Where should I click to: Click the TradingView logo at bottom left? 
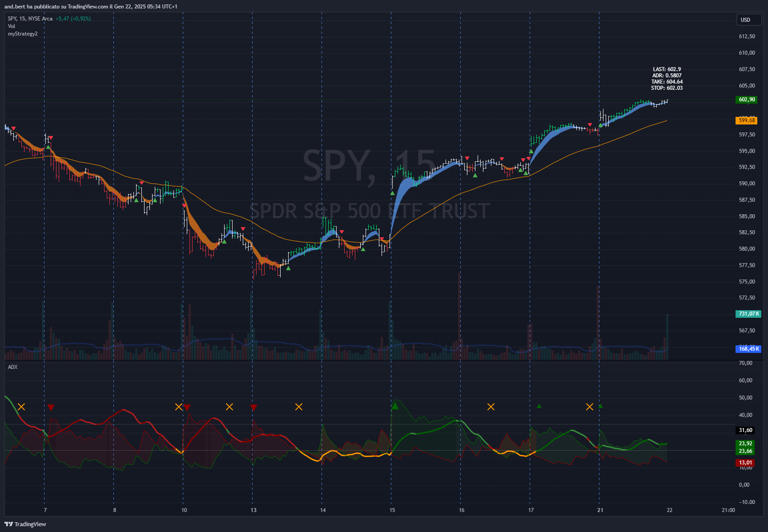[25, 524]
